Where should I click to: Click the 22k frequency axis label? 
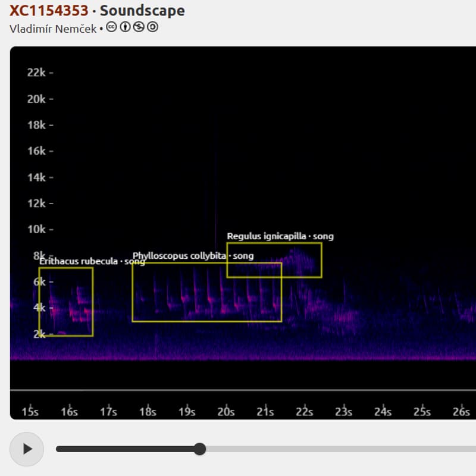coord(36,73)
